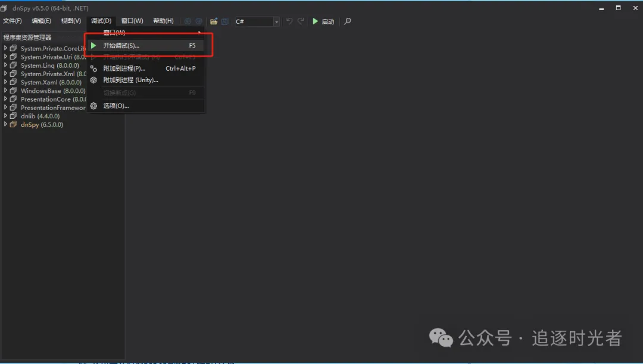Image resolution: width=643 pixels, height=364 pixels.
Task: Open the 窗口(W) submenu inside the debug menu
Action: [x=146, y=33]
